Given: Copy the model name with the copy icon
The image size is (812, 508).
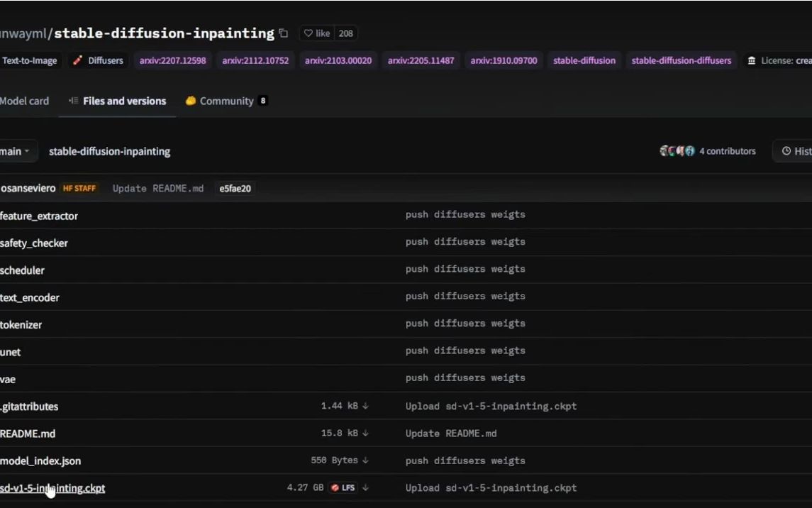Looking at the screenshot, I should [284, 33].
